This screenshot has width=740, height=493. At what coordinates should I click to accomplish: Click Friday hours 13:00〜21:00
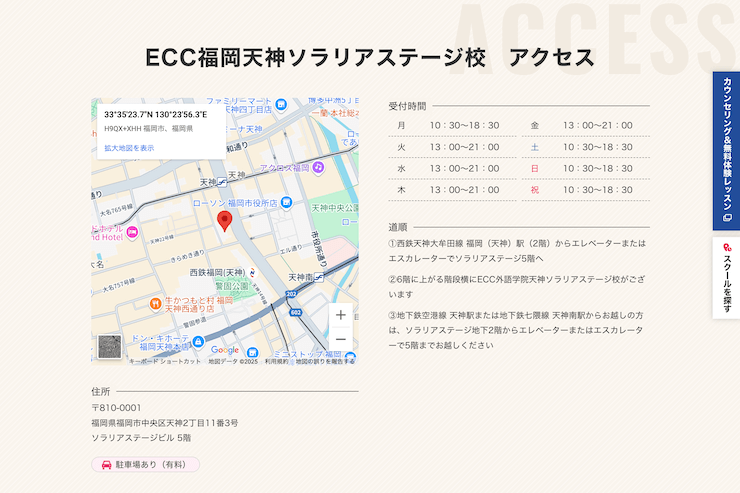pyautogui.click(x=597, y=125)
